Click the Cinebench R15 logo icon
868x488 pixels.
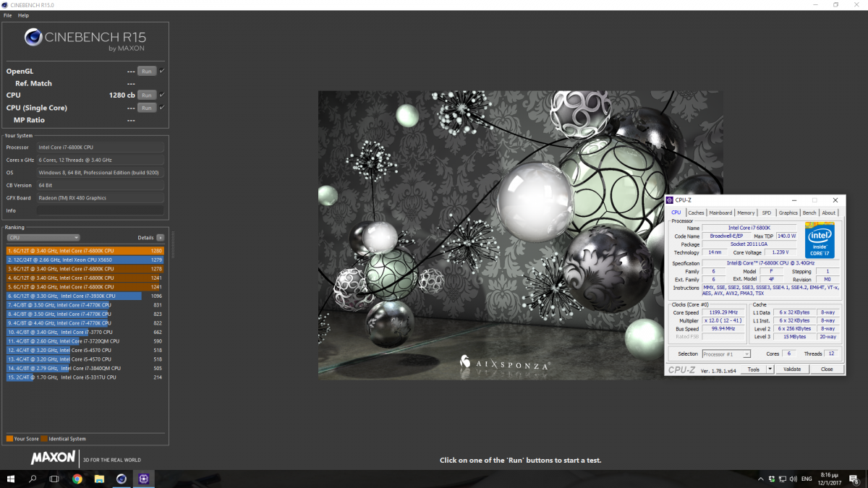pos(34,38)
